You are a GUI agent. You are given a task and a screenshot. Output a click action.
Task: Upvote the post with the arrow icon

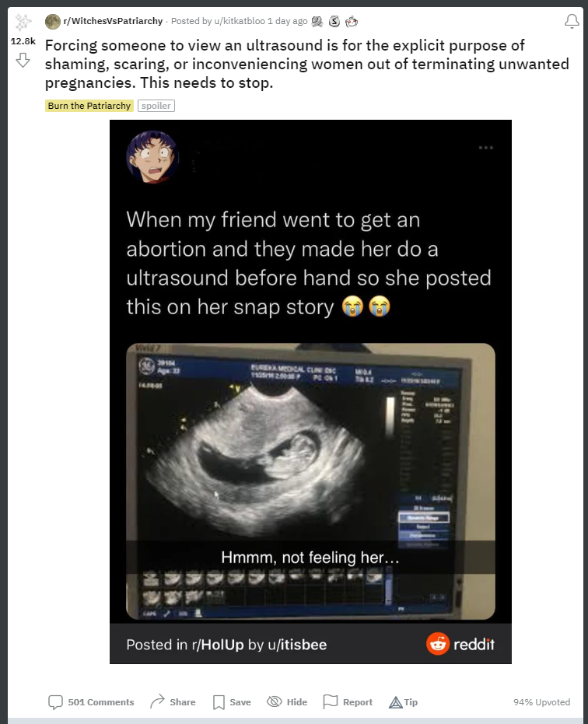click(23, 22)
